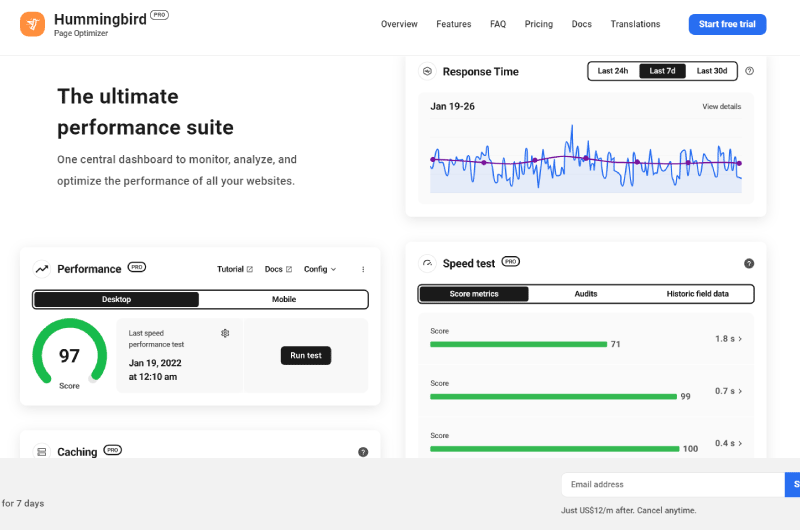800x530 pixels.
Task: Click the Email address input field
Action: pos(672,485)
